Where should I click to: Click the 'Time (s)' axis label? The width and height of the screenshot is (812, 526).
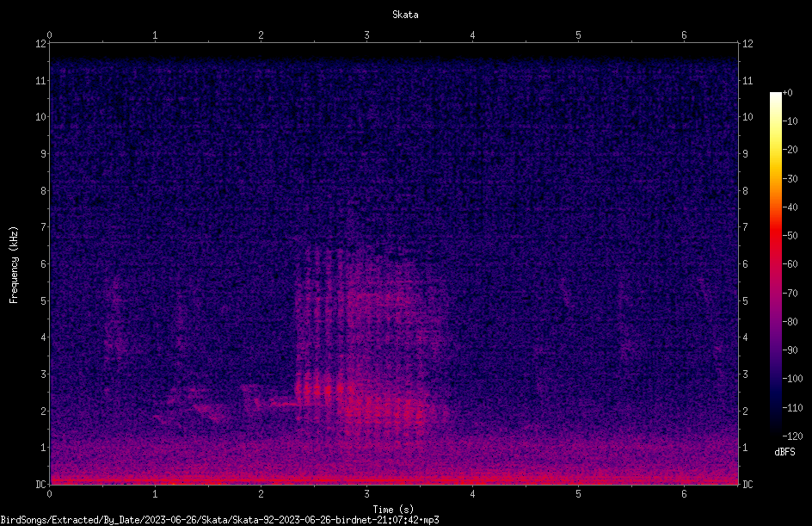393,510
